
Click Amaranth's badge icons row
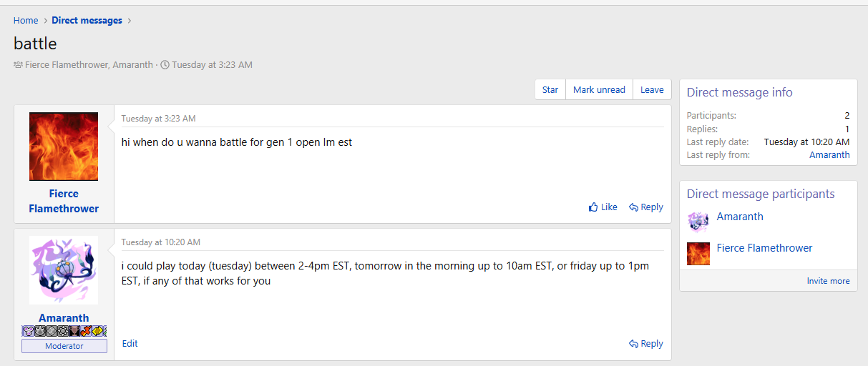pyautogui.click(x=64, y=331)
